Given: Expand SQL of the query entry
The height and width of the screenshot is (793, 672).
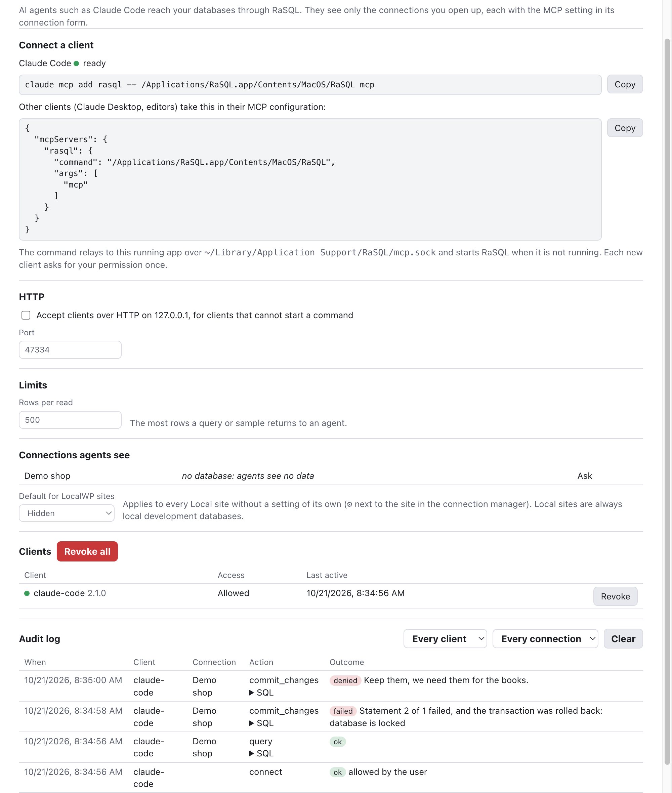Looking at the screenshot, I should [x=261, y=753].
